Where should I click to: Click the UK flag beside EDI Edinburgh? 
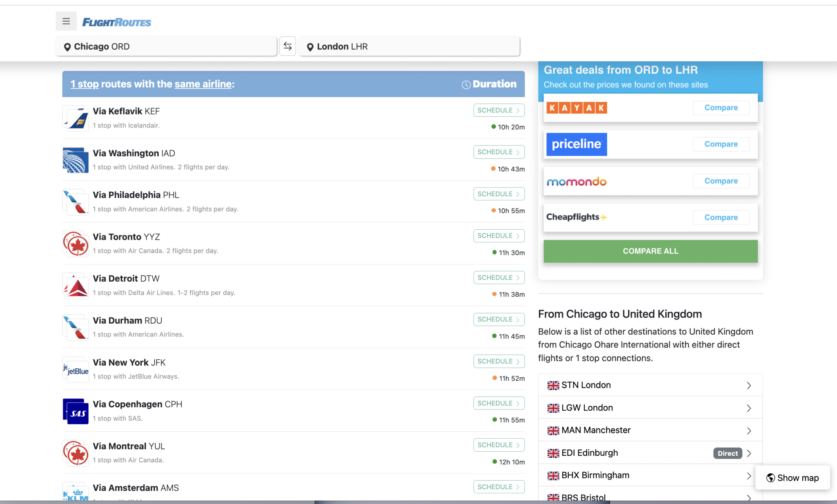click(553, 453)
